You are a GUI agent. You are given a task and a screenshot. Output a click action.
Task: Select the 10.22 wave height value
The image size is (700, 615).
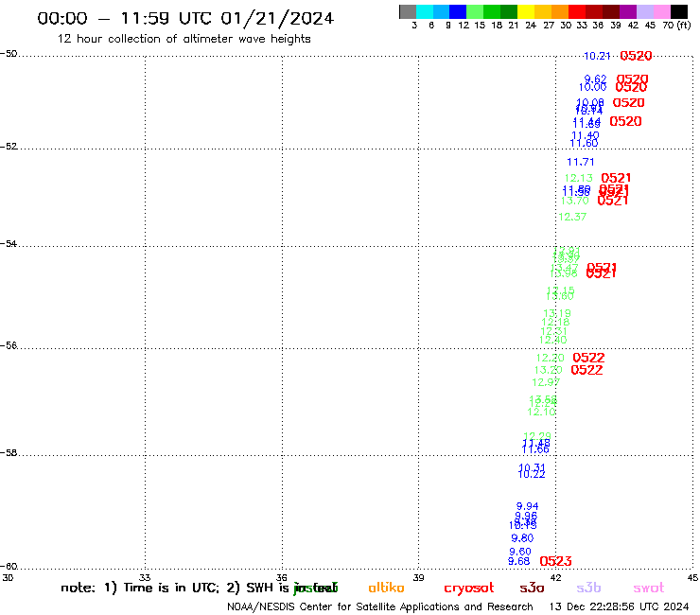click(x=532, y=474)
